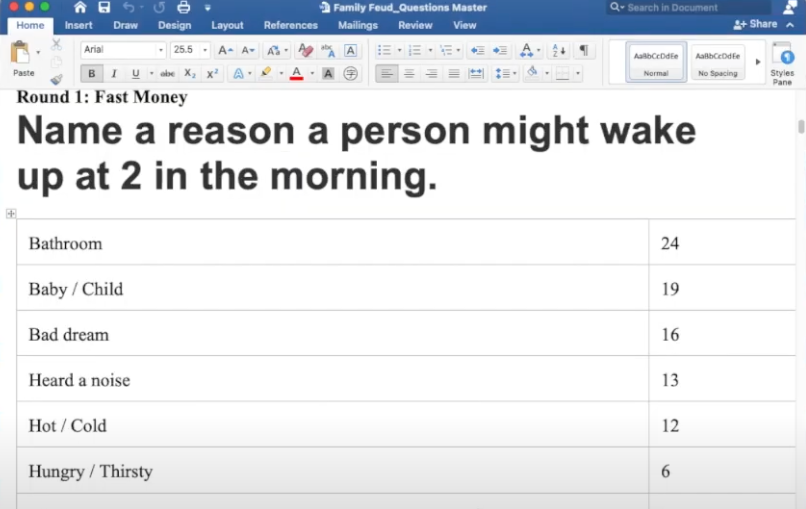Viewport: 806px width, 509px height.
Task: Align text right
Action: click(x=431, y=74)
